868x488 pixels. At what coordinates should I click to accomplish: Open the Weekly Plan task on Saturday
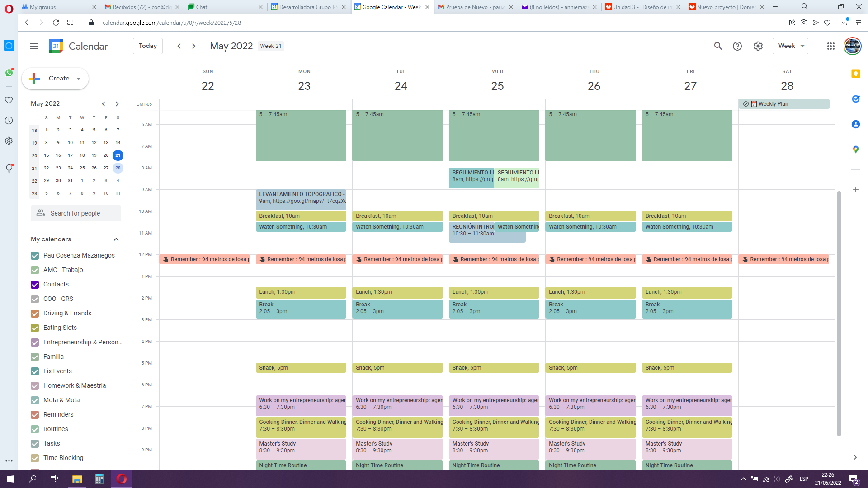pyautogui.click(x=784, y=104)
